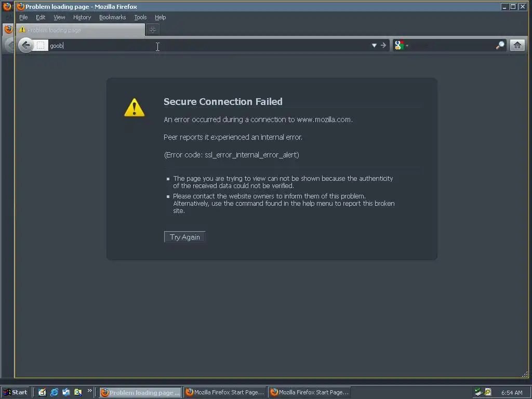Open the History menu
Viewport: 532px width, 399px height.
tap(82, 17)
